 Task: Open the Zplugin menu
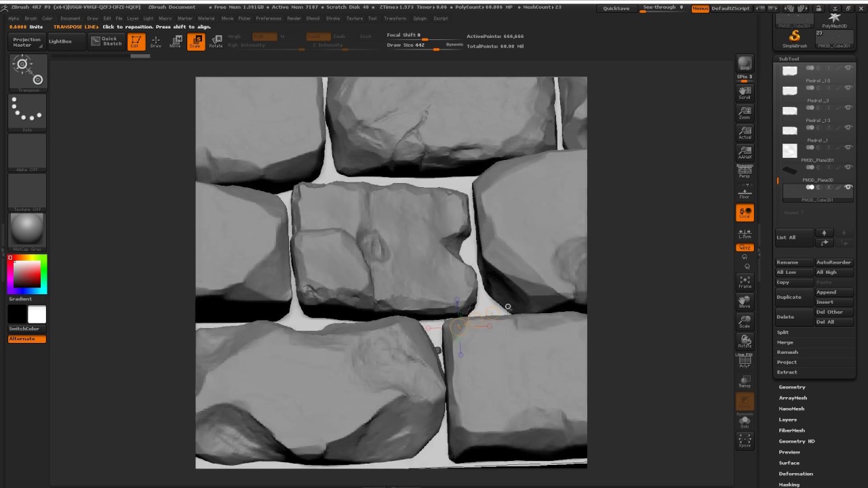(x=420, y=18)
